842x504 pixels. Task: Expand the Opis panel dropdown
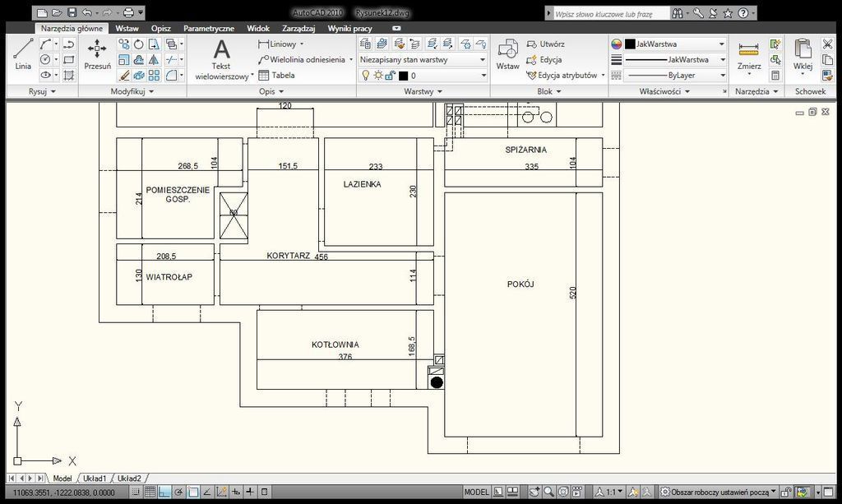coord(271,91)
